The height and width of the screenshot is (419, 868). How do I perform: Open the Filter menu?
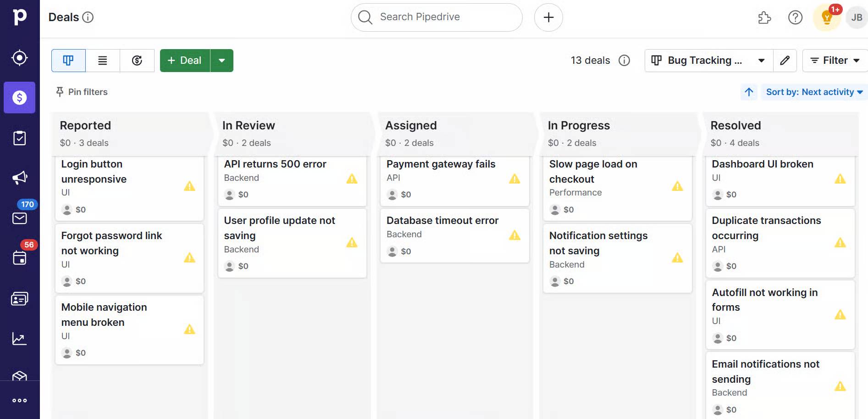click(x=835, y=60)
